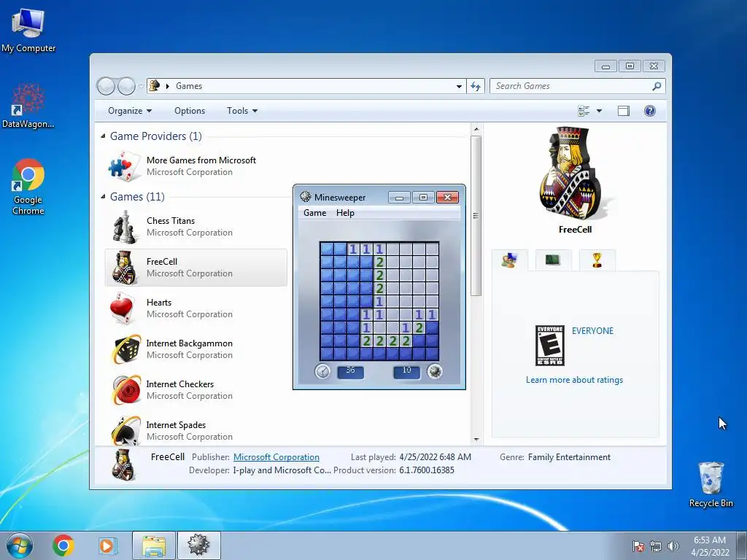The height and width of the screenshot is (560, 747).
Task: Open the address bar history dropdown
Action: (459, 86)
